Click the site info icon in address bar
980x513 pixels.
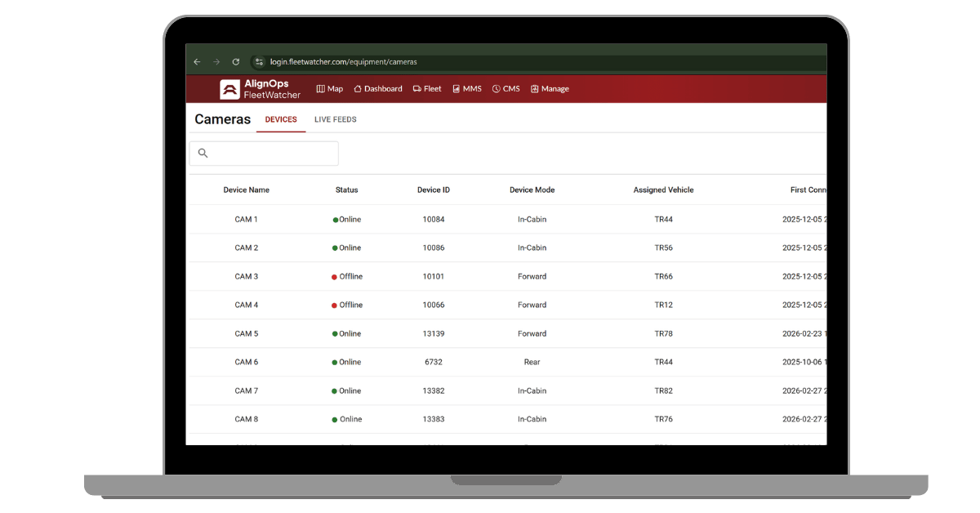pyautogui.click(x=259, y=62)
